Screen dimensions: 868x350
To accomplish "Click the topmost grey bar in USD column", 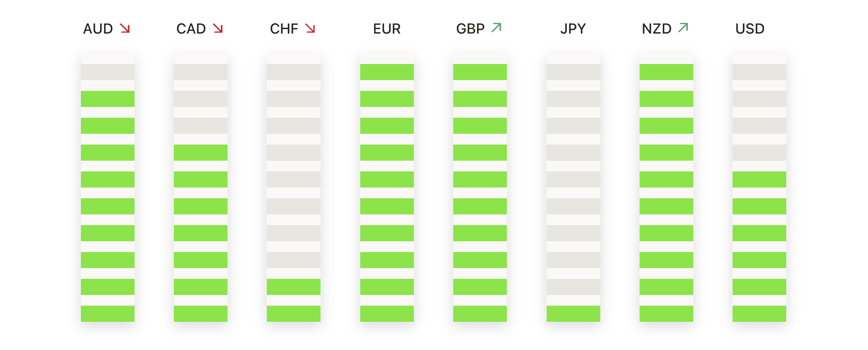I will click(x=759, y=72).
